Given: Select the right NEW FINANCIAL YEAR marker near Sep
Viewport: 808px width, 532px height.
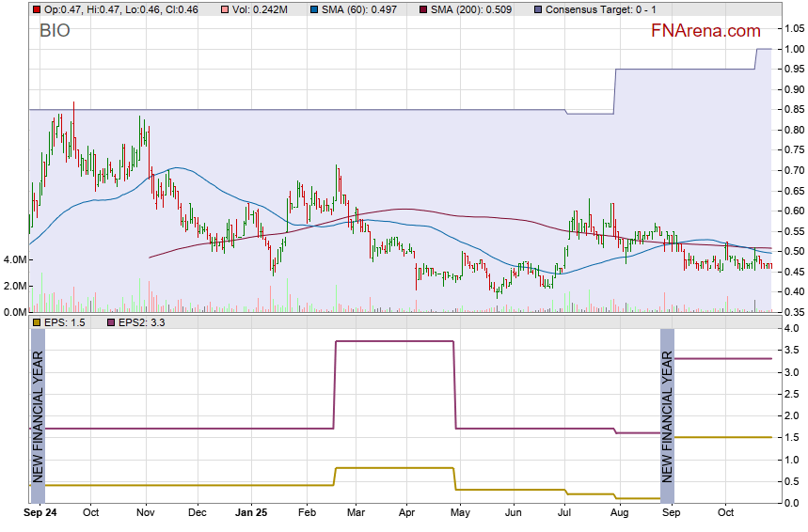Looking at the screenshot, I should click(x=667, y=416).
